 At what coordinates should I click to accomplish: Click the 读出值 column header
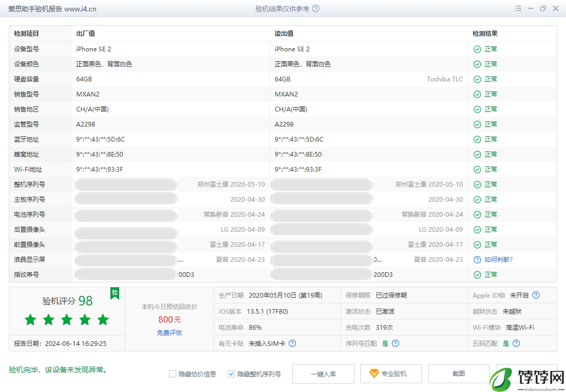tap(284, 34)
